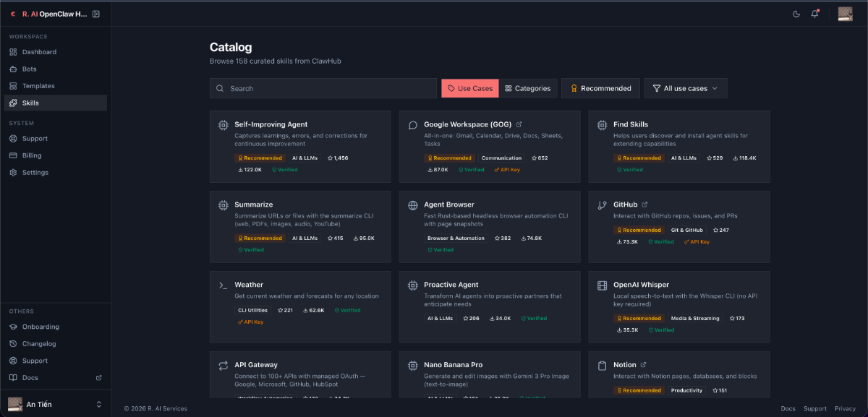868x417 pixels.
Task: Click the Notion external link icon
Action: click(x=644, y=365)
